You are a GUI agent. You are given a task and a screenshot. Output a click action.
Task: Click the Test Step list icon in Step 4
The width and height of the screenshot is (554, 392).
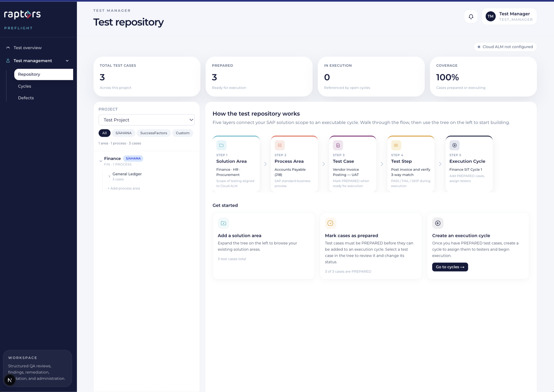pos(396,145)
